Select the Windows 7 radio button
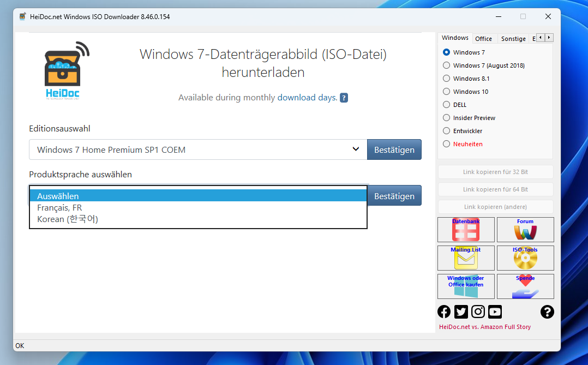This screenshot has width=588, height=365. 446,52
